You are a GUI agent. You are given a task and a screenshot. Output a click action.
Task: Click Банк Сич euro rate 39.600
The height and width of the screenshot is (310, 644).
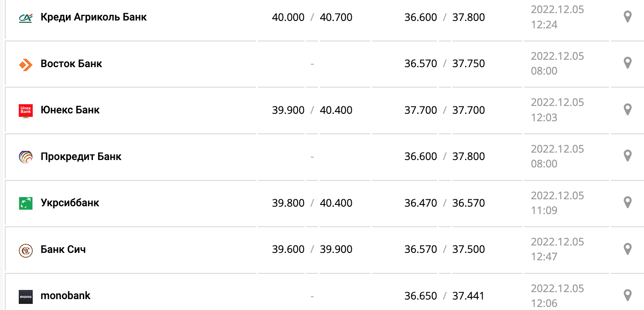click(288, 249)
